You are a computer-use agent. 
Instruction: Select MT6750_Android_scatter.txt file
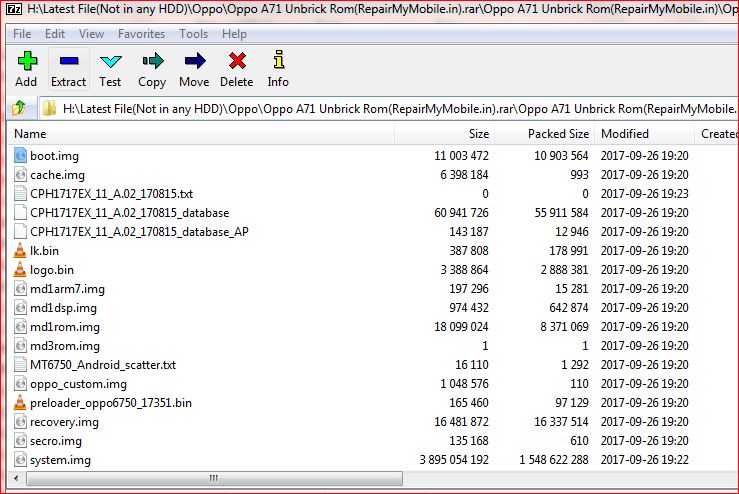(x=102, y=365)
